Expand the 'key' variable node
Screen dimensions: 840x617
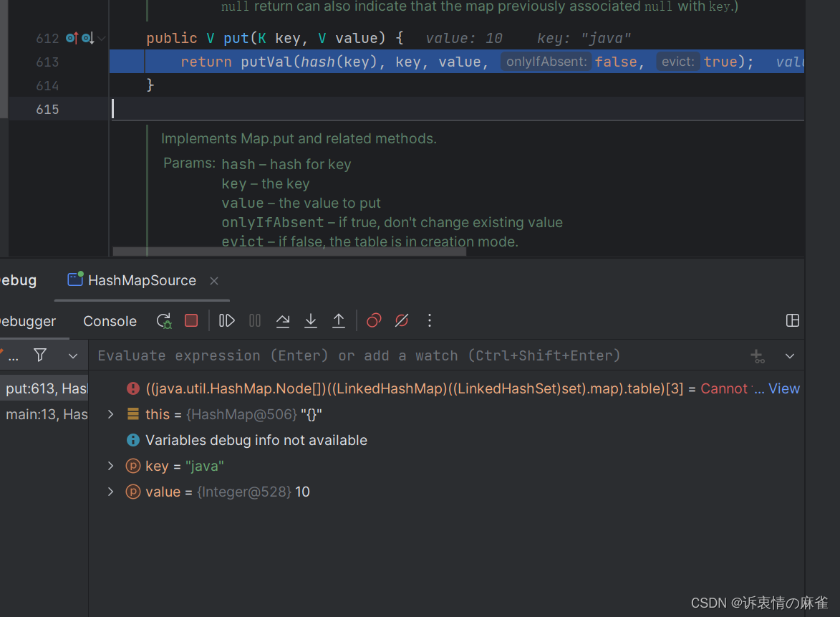111,466
